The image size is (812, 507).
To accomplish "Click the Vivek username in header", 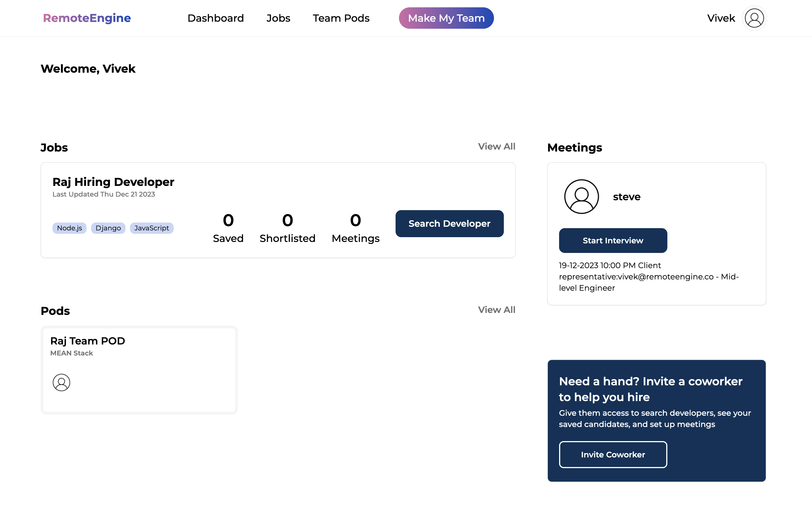I will tap(721, 18).
